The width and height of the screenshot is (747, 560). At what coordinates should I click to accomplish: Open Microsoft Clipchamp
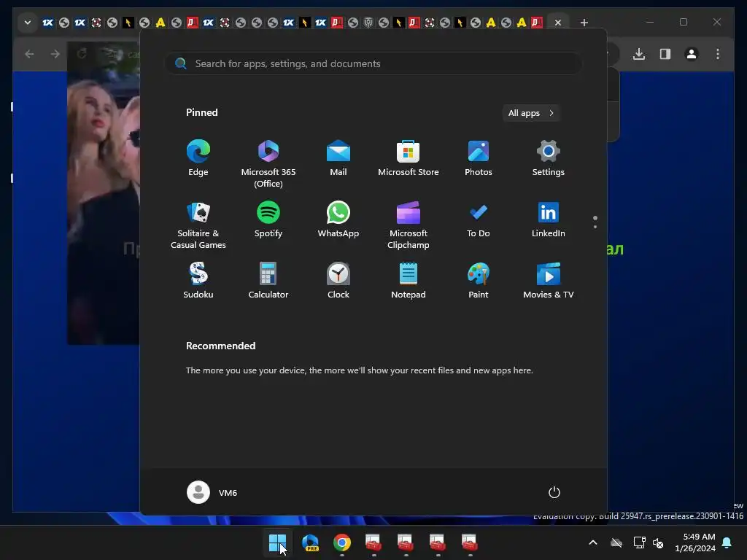tap(409, 225)
